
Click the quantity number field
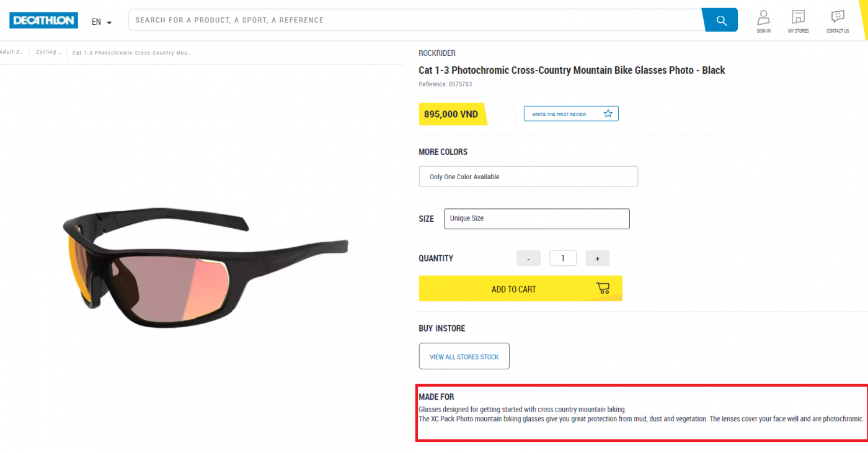[562, 258]
